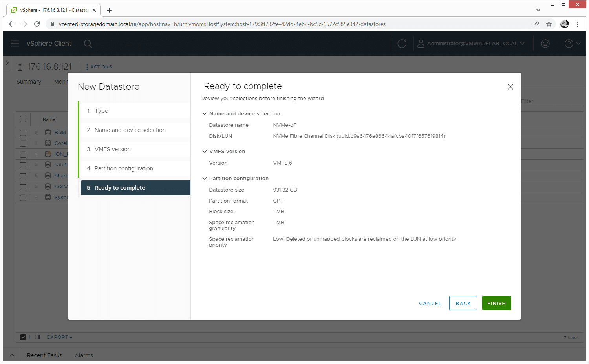Click drag handle on CoreL row

35,143
